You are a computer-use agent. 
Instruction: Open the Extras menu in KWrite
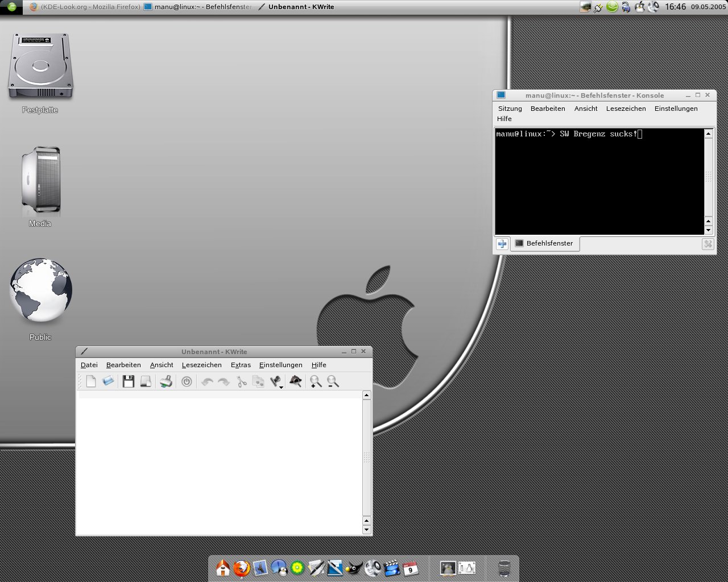tap(241, 365)
